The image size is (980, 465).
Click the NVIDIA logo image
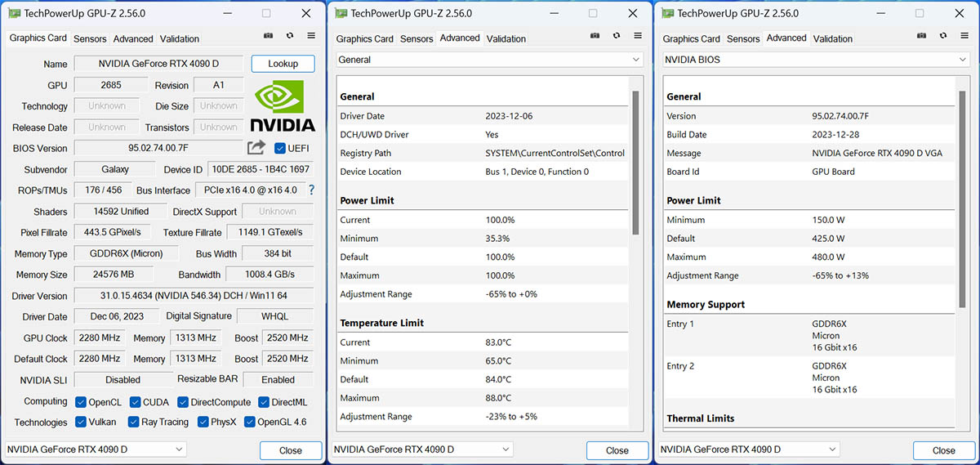(x=283, y=106)
